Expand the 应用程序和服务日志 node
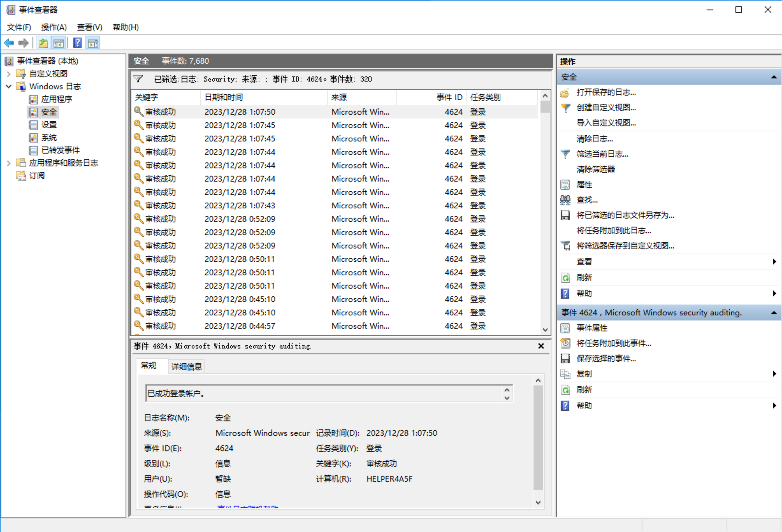This screenshot has width=782, height=532. (9, 163)
